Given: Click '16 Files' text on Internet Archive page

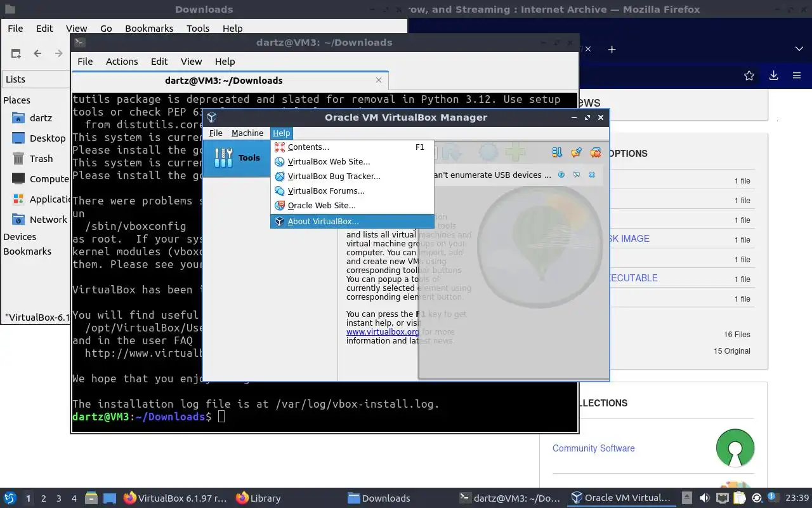Looking at the screenshot, I should pyautogui.click(x=737, y=334).
